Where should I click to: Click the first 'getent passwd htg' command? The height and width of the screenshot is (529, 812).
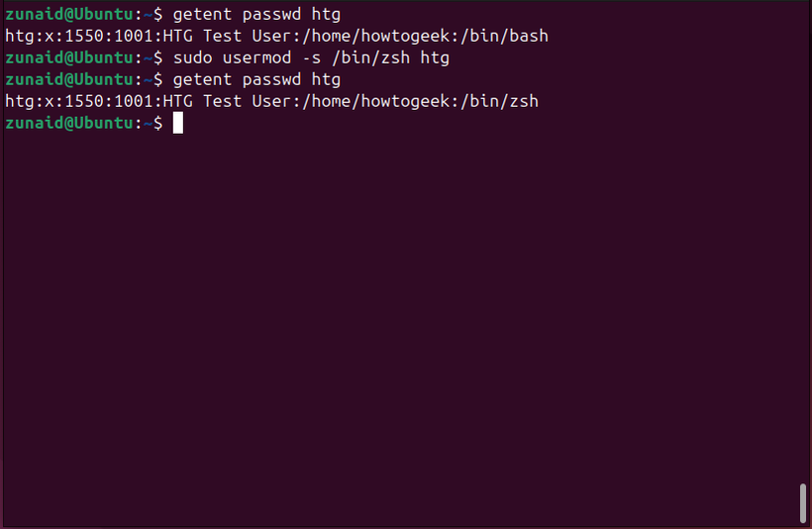(x=256, y=14)
